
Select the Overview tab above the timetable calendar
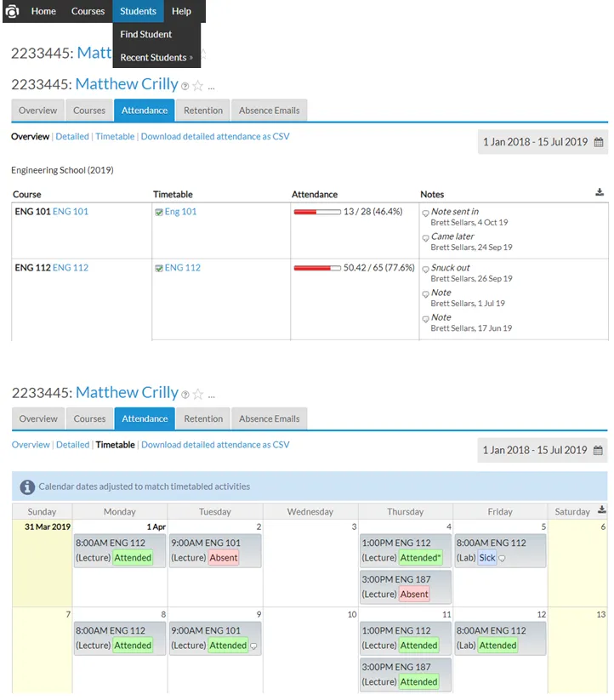coord(38,418)
